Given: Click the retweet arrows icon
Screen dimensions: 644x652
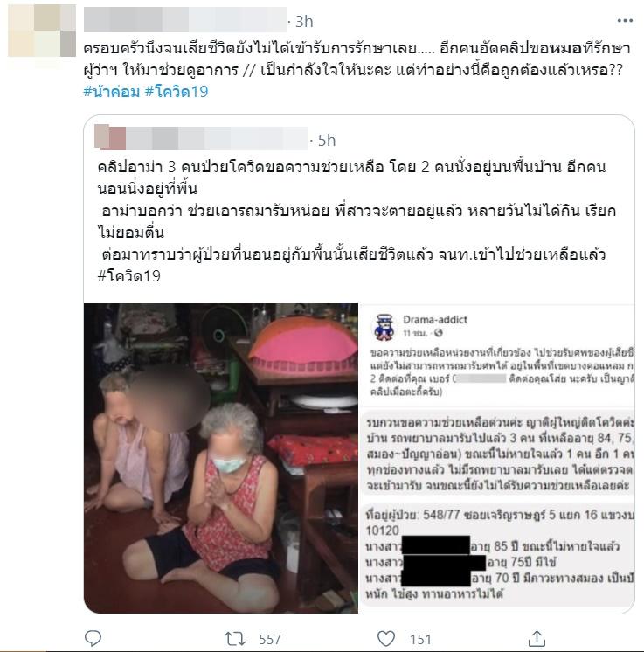Looking at the screenshot, I should point(235,638).
